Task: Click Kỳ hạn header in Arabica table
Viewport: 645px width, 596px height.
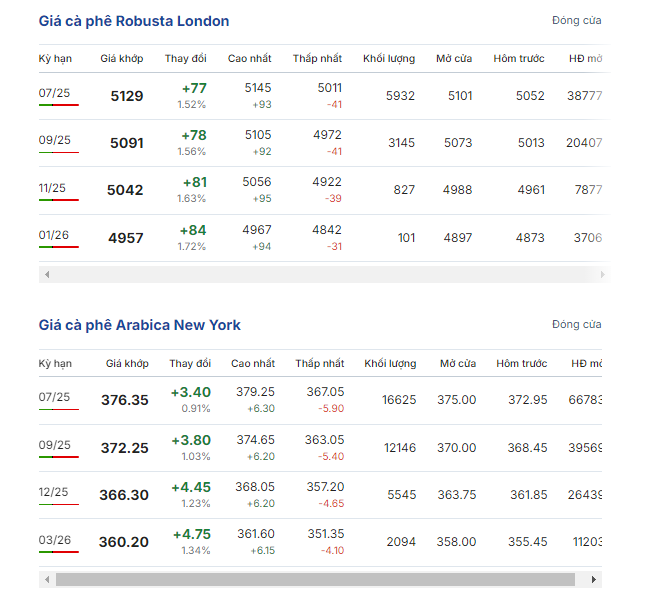Action: (55, 364)
